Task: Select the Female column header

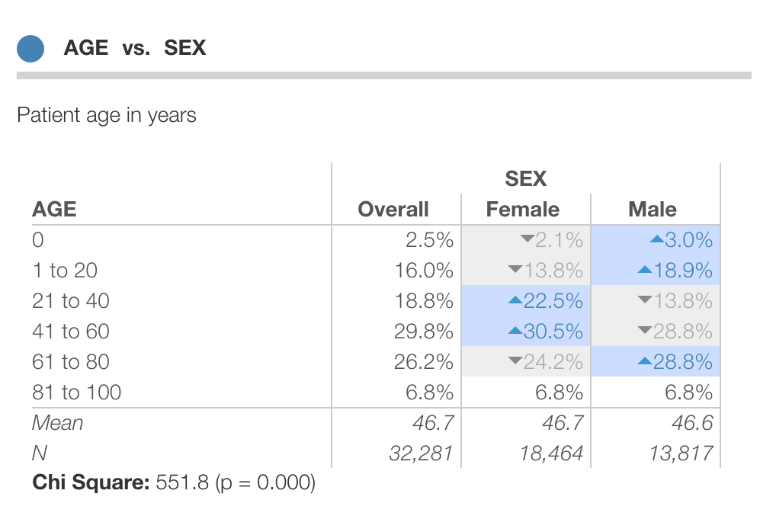Action: [523, 210]
